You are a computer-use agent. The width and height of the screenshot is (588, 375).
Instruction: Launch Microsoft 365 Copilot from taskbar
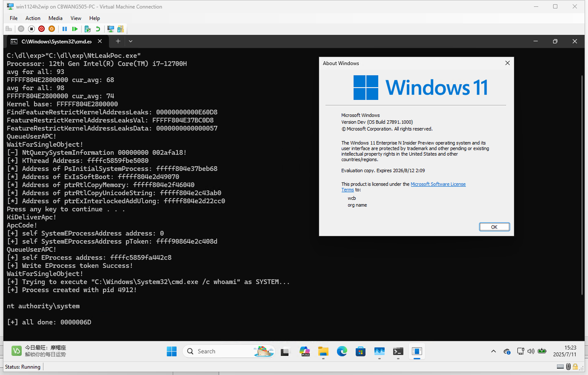[305, 351]
